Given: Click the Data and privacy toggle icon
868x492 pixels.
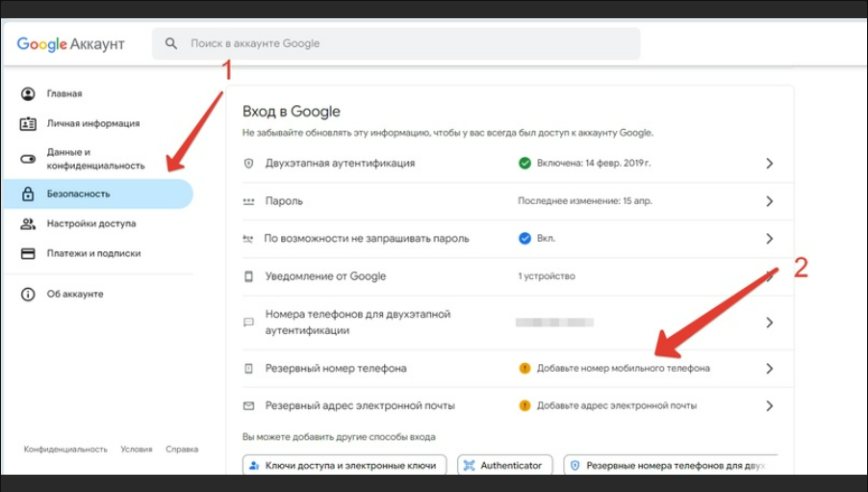Looking at the screenshot, I should (x=28, y=159).
